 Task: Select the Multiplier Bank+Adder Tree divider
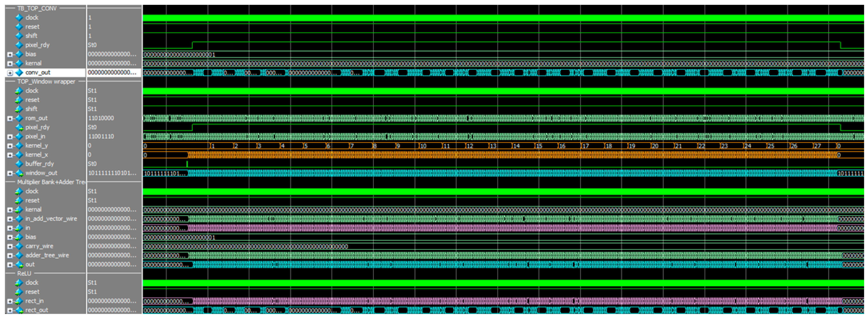tap(51, 182)
